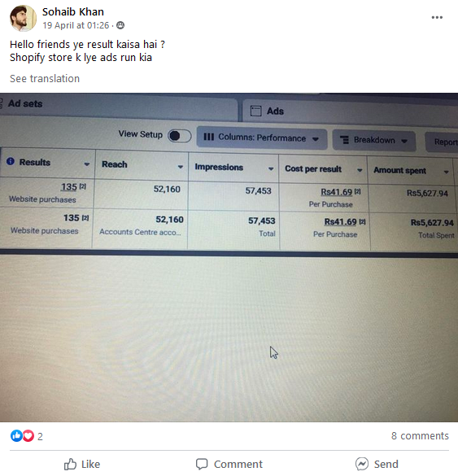Switch to the Ad sets tab
The height and width of the screenshot is (476, 458).
pos(25,103)
